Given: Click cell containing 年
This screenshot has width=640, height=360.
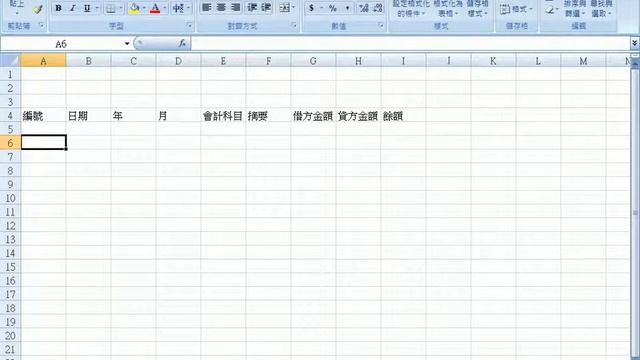Looking at the screenshot, I should (133, 116).
